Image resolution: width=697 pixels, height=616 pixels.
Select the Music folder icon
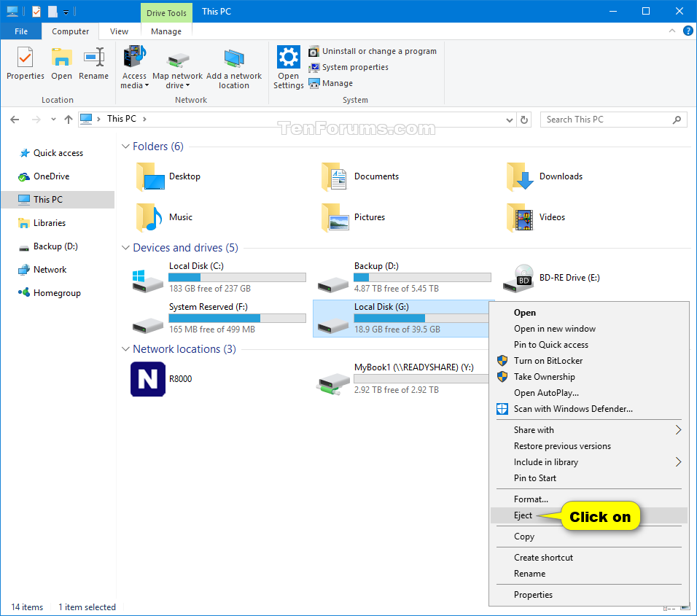point(149,217)
